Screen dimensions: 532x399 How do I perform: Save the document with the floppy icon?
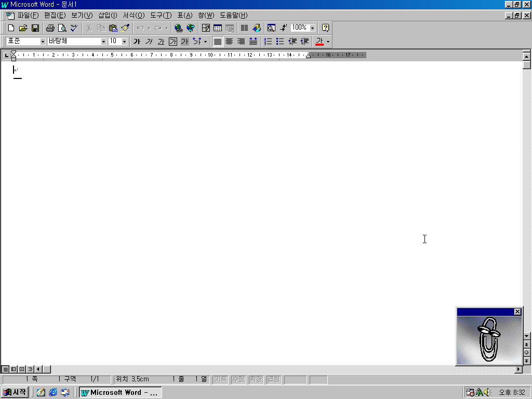[x=35, y=28]
